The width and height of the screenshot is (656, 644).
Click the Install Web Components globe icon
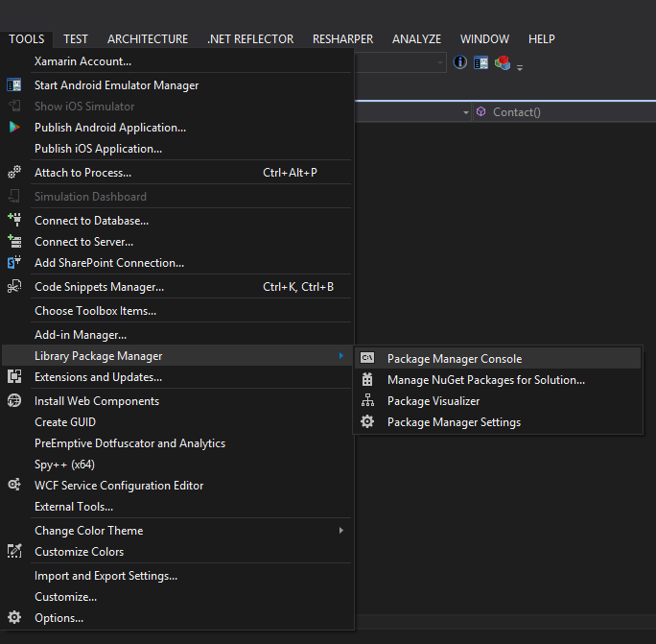pyautogui.click(x=14, y=401)
